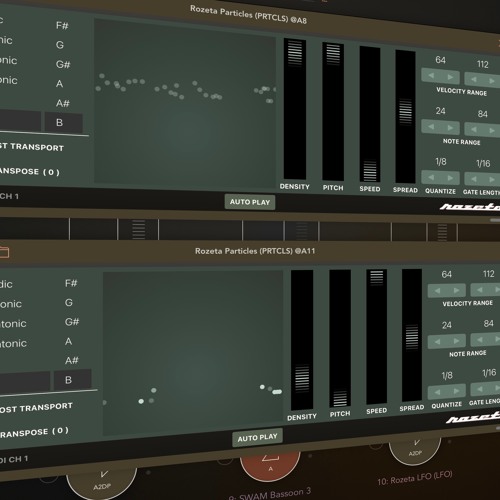Decrease the 84 note range value in the A11 window
The image size is (500, 500).
479,340
